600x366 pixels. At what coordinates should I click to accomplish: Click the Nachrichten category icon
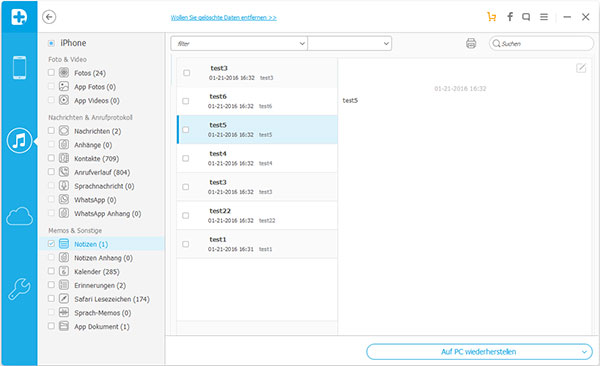pyautogui.click(x=64, y=131)
